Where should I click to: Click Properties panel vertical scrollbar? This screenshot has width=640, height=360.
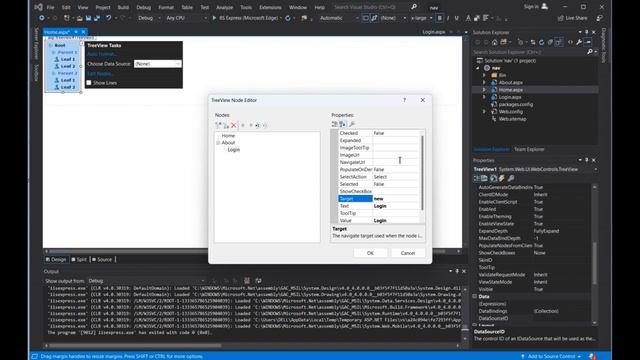[x=594, y=263]
